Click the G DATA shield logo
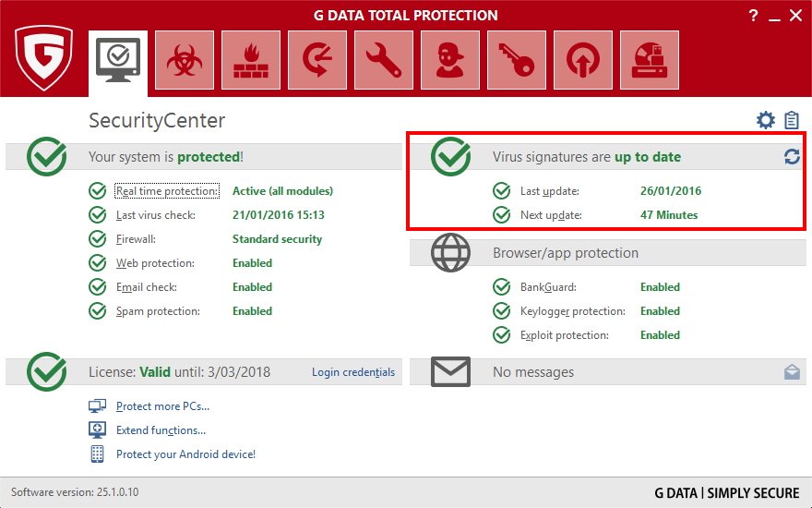 43,58
